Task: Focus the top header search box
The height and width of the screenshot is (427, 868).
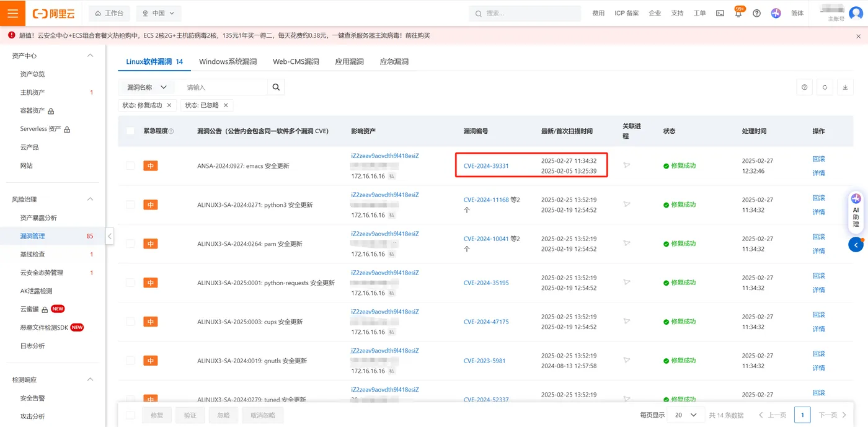Action: point(525,13)
